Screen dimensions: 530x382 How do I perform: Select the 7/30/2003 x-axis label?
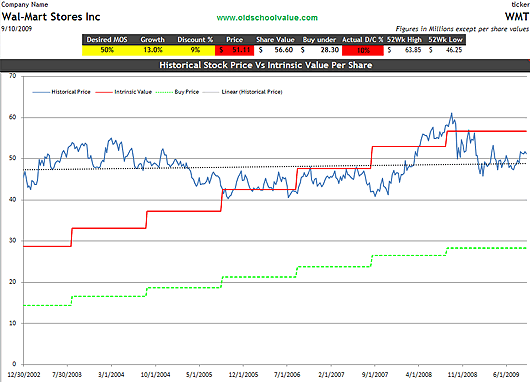click(67, 375)
